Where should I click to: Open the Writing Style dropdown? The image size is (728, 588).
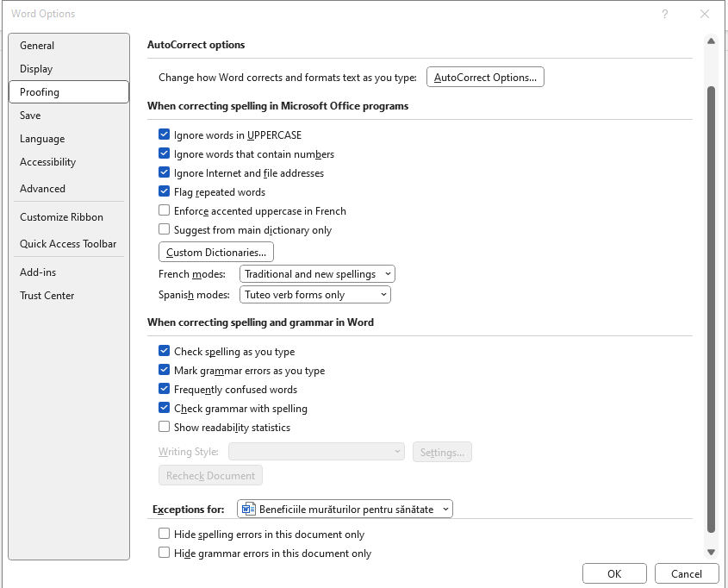pos(316,452)
